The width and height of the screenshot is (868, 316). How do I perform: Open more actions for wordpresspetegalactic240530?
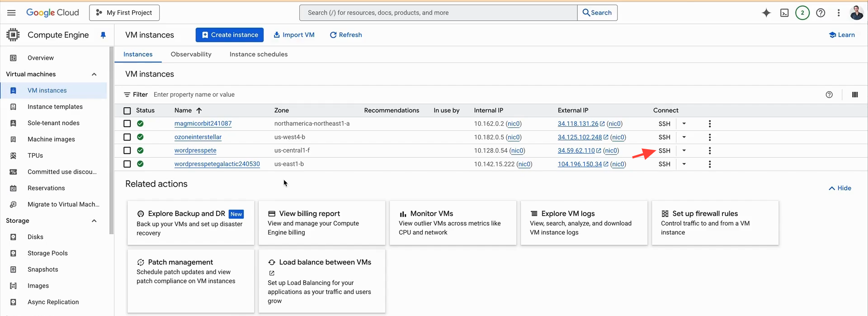click(x=710, y=164)
